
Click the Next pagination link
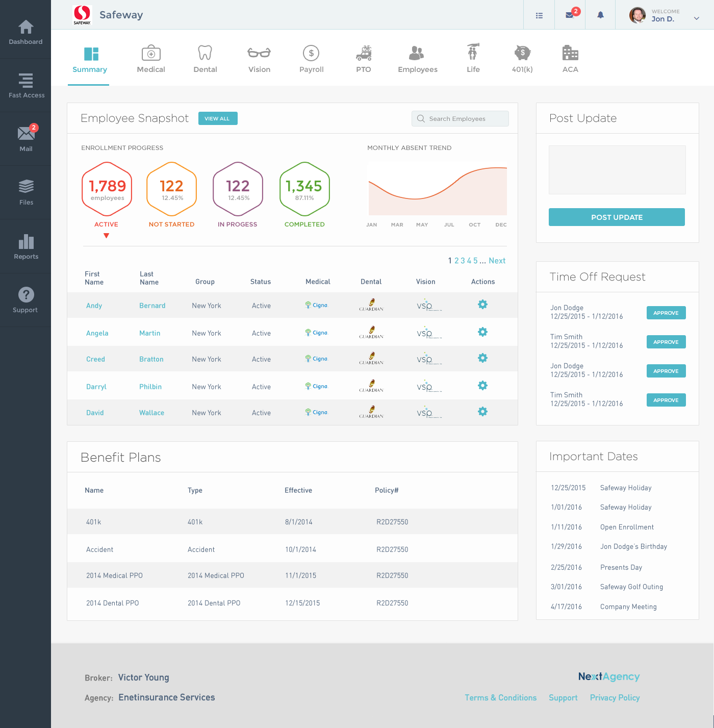click(x=497, y=261)
